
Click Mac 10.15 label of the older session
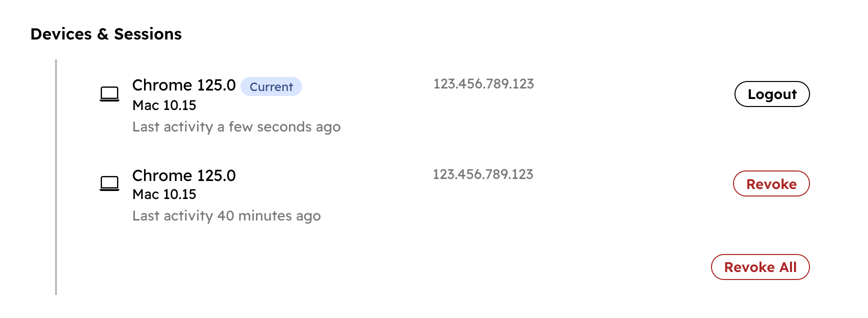tap(164, 194)
